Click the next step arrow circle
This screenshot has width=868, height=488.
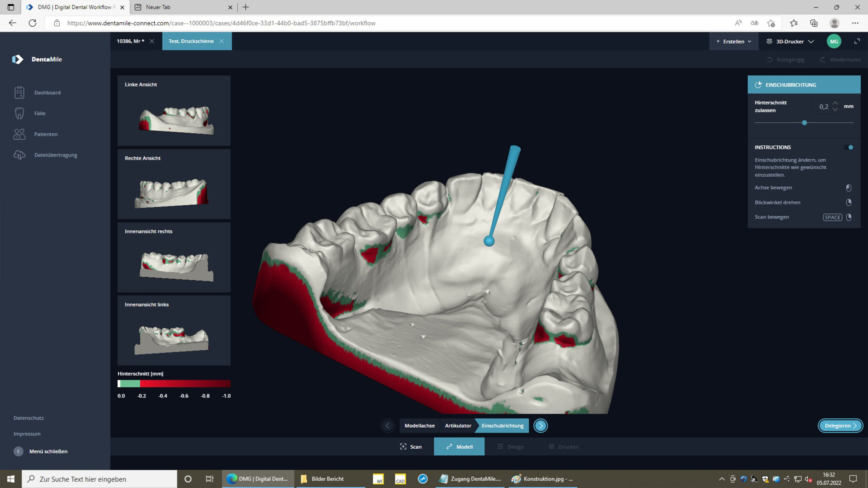(x=540, y=426)
